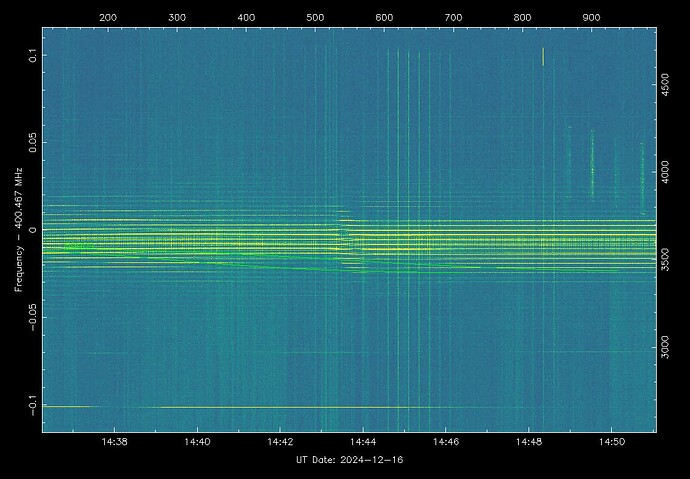Click the top axis label 900
The image size is (690, 479).
[x=591, y=18]
